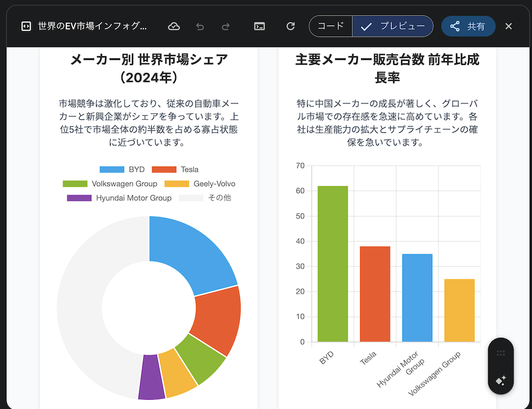The image size is (532, 409).
Task: Click the 共有 share button
Action: coord(468,26)
